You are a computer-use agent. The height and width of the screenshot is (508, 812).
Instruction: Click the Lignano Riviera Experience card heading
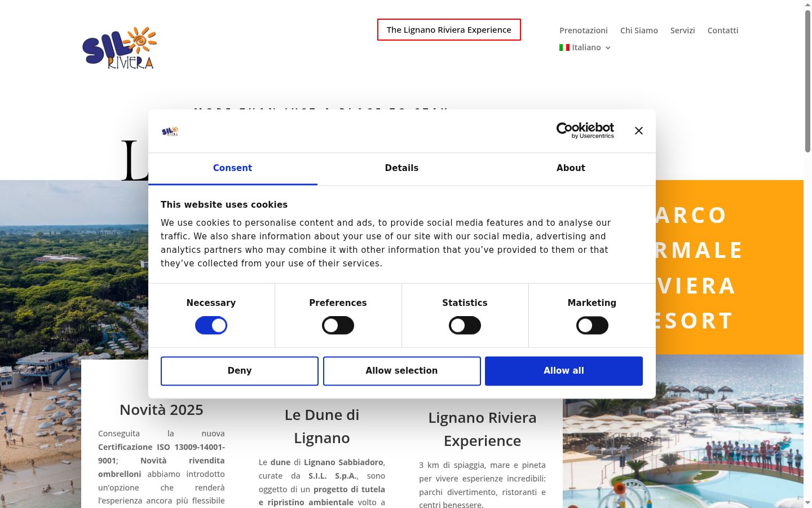[x=483, y=429]
